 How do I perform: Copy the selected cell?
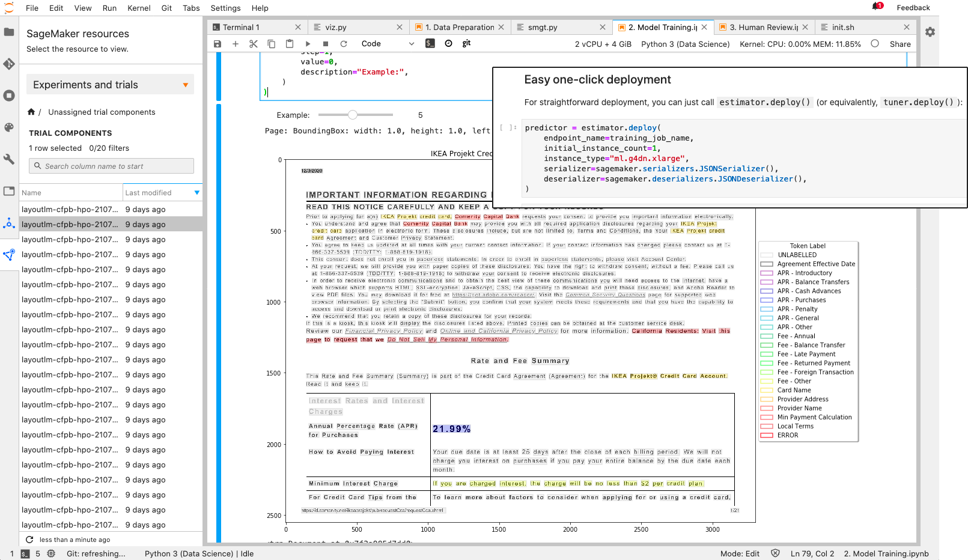tap(272, 44)
